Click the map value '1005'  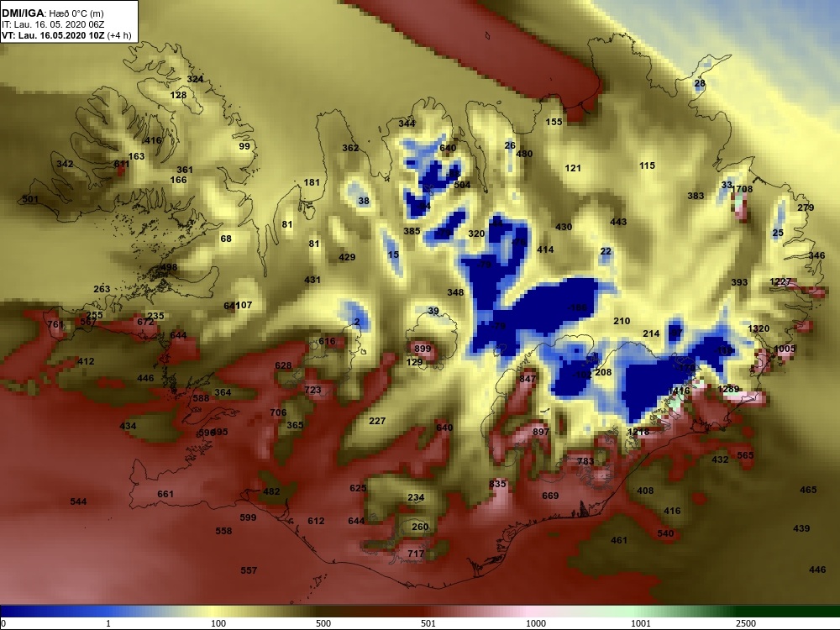(x=785, y=349)
